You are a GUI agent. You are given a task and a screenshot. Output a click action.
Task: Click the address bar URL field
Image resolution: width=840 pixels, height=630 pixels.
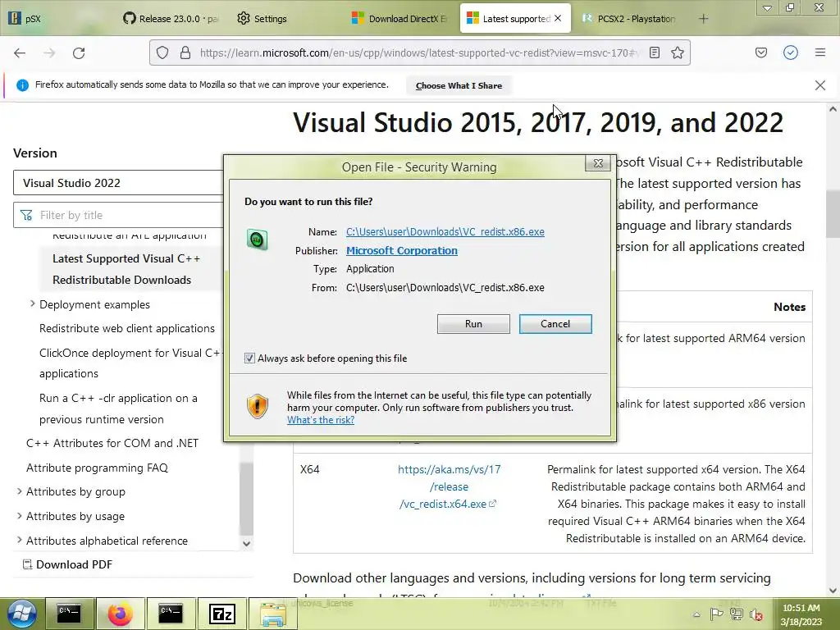pos(418,52)
